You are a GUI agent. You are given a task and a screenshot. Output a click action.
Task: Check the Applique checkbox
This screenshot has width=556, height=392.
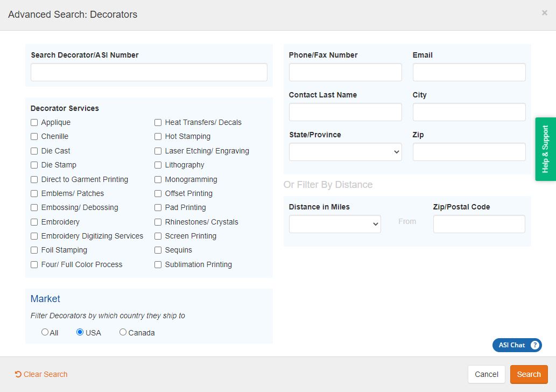(34, 122)
